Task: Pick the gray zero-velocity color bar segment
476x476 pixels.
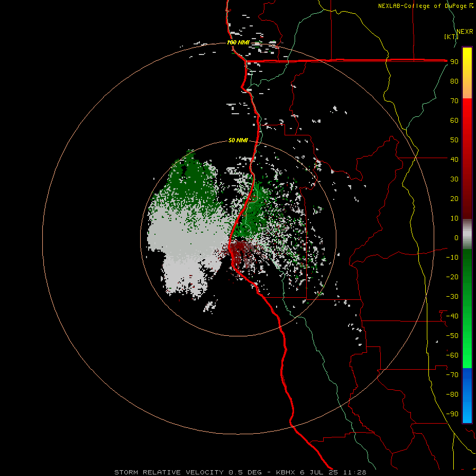Action: point(467,234)
